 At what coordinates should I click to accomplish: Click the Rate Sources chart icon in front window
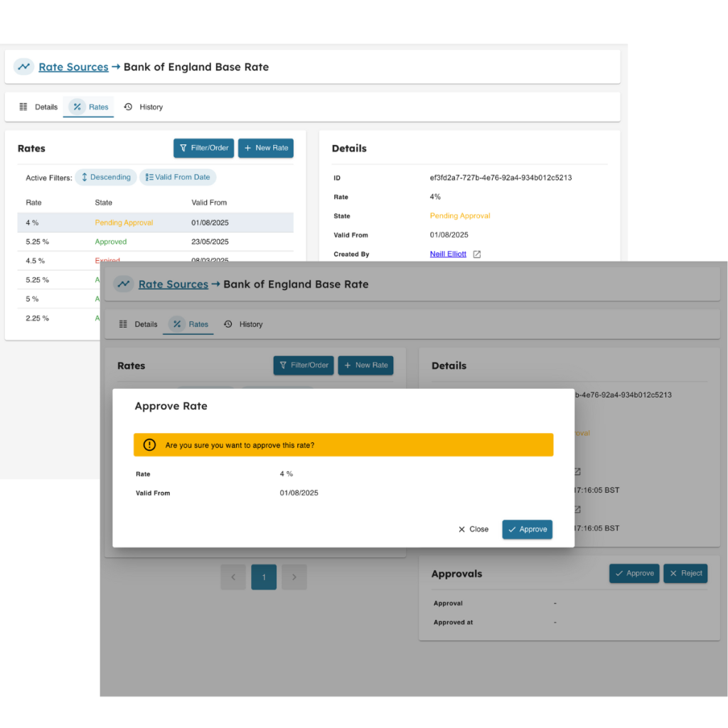click(x=124, y=284)
